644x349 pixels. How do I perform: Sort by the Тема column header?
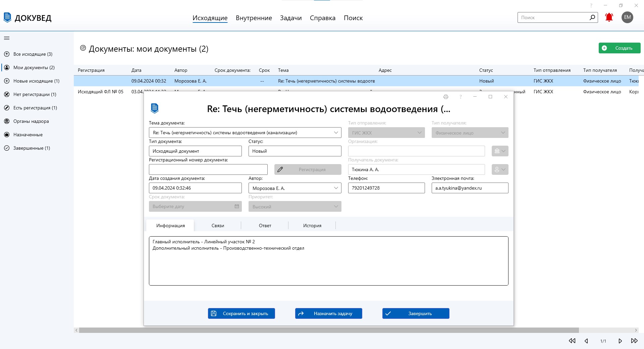click(283, 70)
